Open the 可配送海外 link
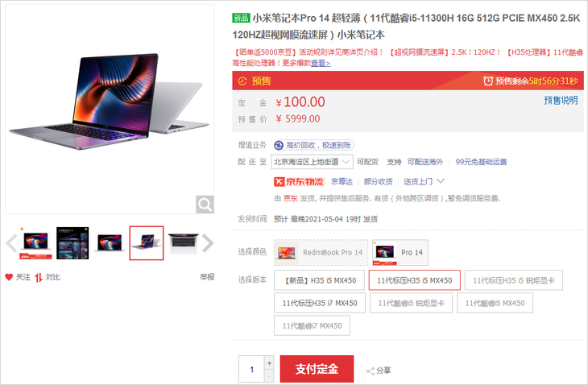Viewport: 588px width, 385px height. tap(425, 162)
